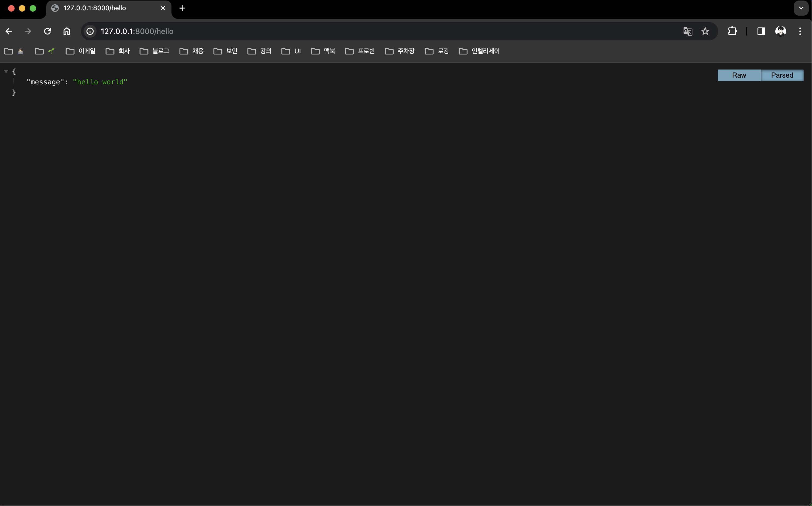Open the 주차장 bookmark folder
812x506 pixels.
(x=400, y=51)
